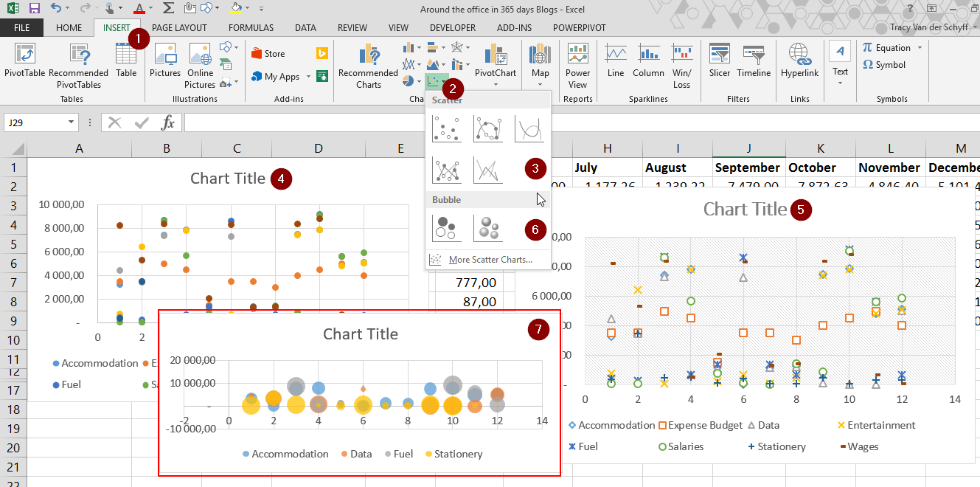Open the Equation dropdown arrow

click(919, 48)
